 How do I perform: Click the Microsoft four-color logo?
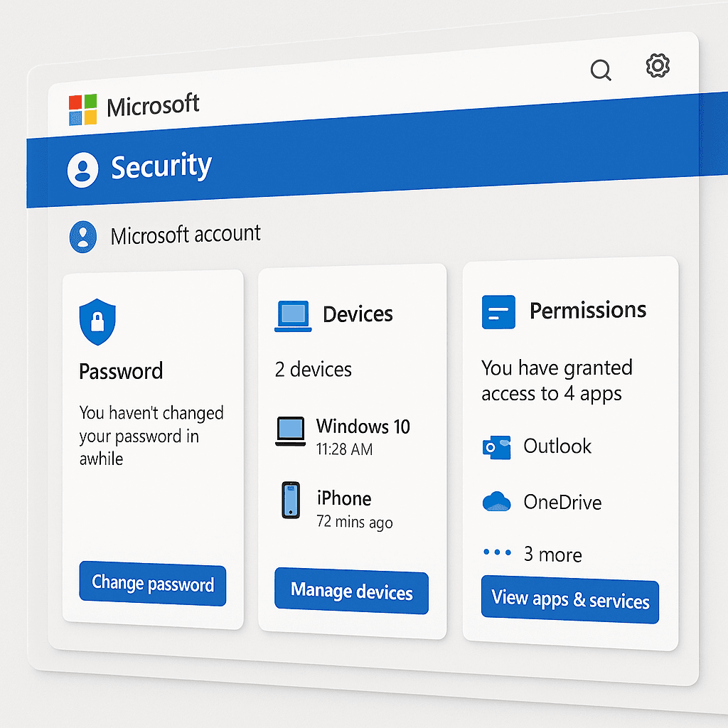[x=82, y=110]
